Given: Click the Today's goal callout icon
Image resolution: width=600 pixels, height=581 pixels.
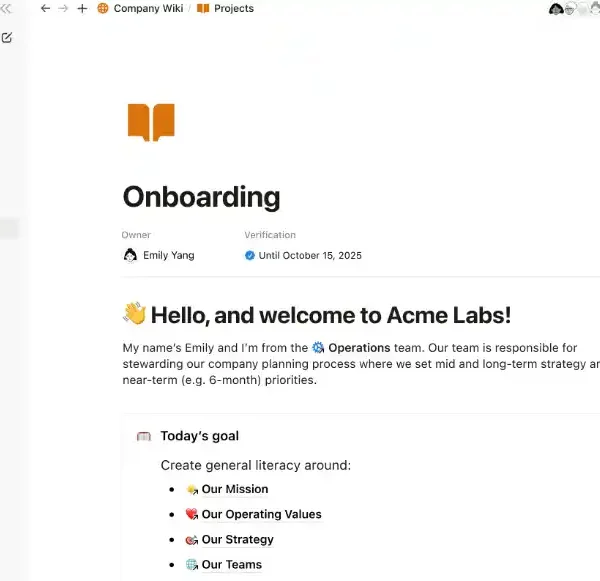Looking at the screenshot, I should point(143,436).
